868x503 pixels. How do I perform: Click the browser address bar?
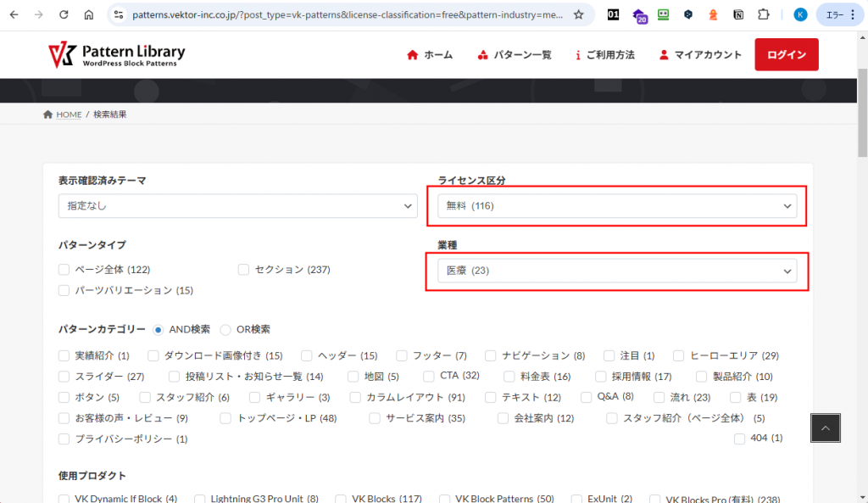pyautogui.click(x=339, y=14)
